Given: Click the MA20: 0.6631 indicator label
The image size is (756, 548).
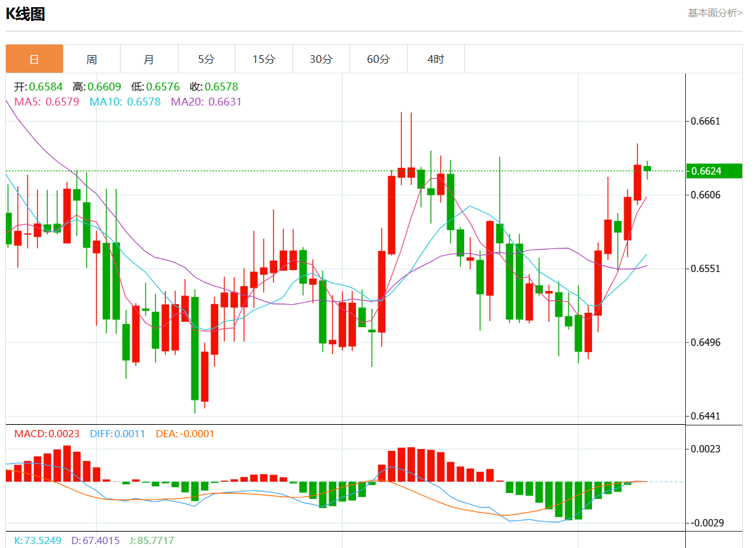Looking at the screenshot, I should pyautogui.click(x=206, y=102).
